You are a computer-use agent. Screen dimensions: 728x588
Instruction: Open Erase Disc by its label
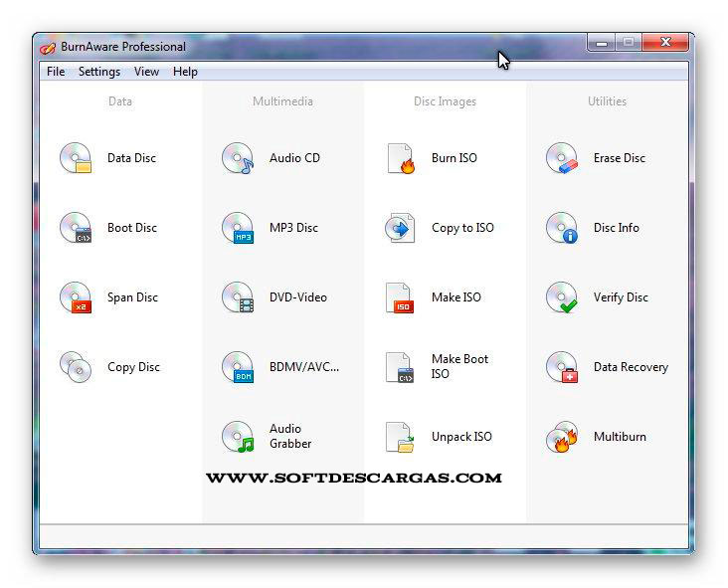point(620,158)
